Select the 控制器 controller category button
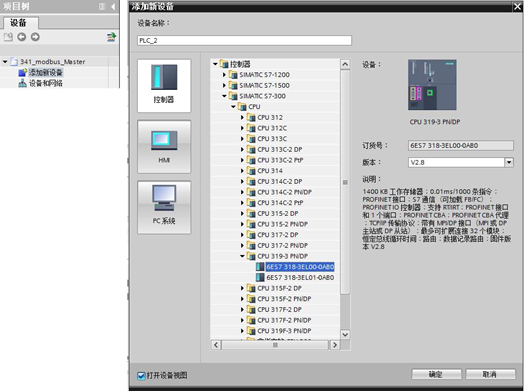 tap(164, 86)
